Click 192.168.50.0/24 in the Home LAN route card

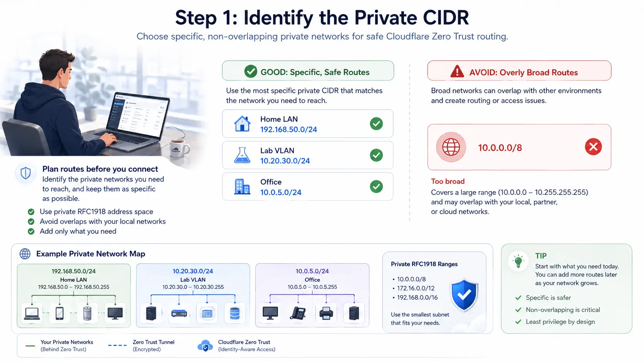tap(288, 130)
